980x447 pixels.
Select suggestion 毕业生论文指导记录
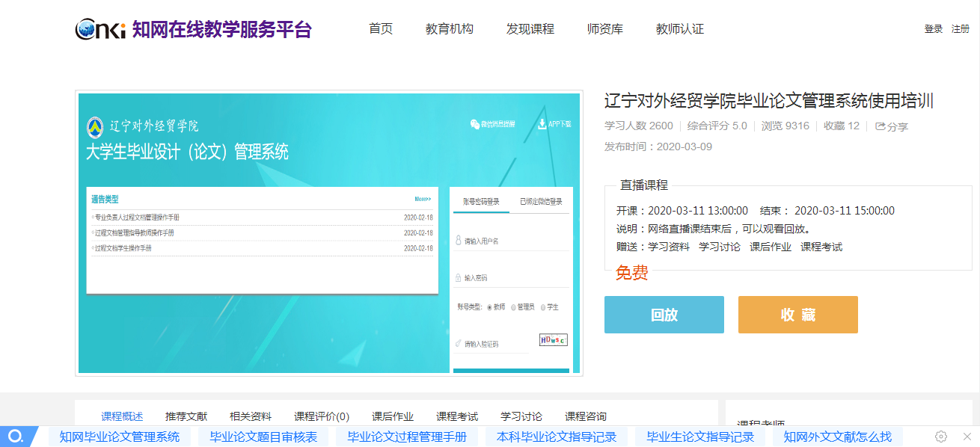pyautogui.click(x=700, y=437)
